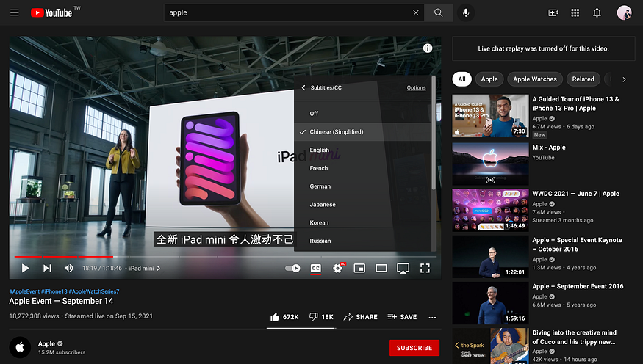The height and width of the screenshot is (364, 643).
Task: Open Mix - Apple playlist thumbnail
Action: 490,164
